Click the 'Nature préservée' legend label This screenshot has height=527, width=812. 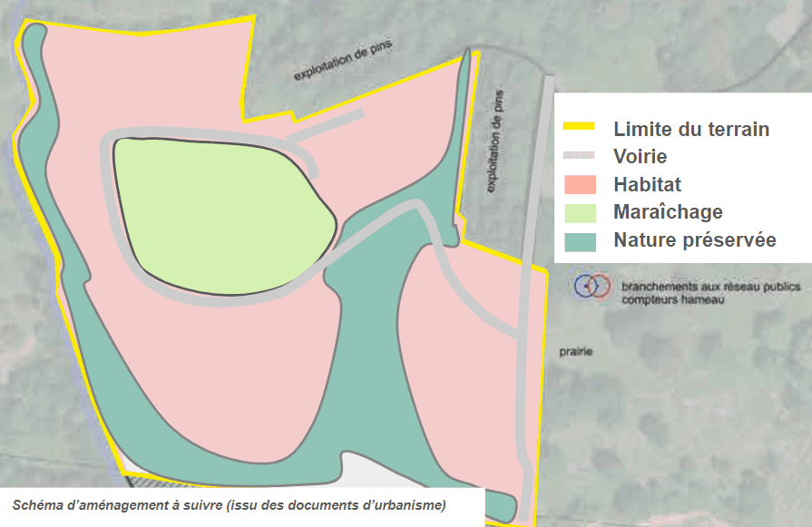coord(695,240)
